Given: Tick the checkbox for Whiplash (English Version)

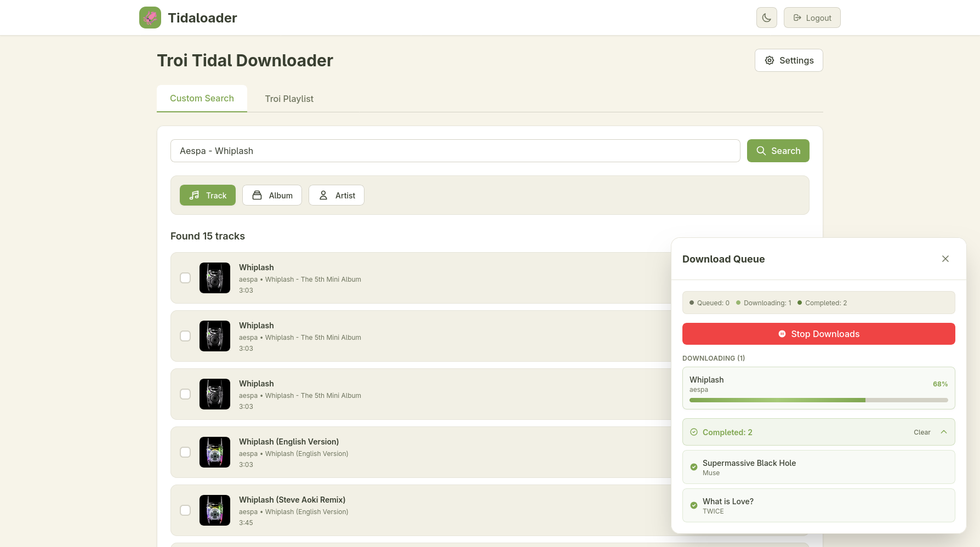Looking at the screenshot, I should tap(185, 452).
